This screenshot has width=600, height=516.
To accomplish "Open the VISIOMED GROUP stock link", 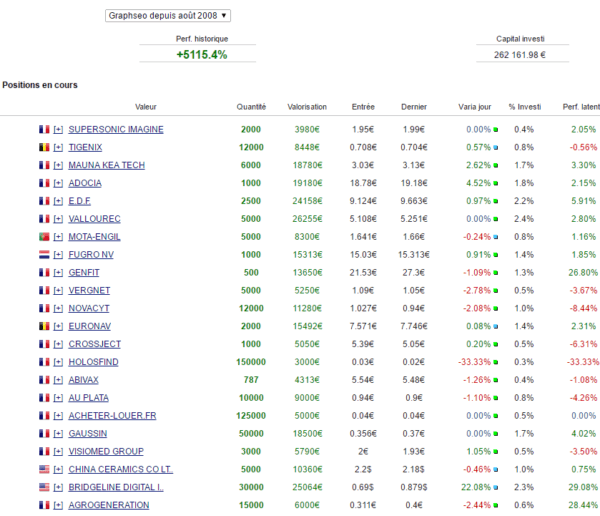I will (x=106, y=451).
